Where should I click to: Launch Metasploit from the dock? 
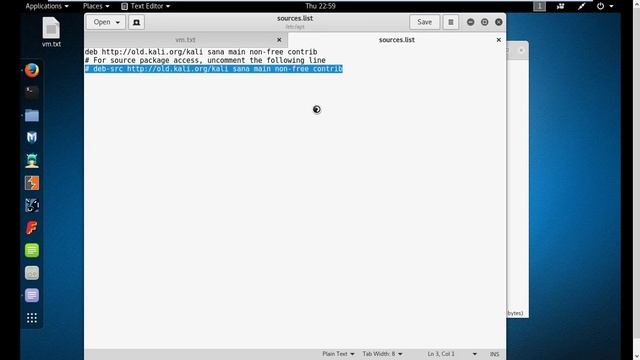tap(32, 138)
